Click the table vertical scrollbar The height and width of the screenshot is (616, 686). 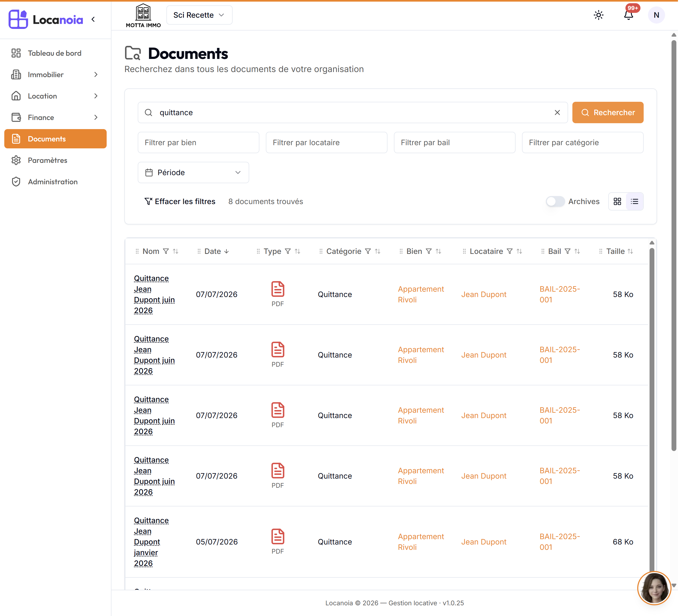coord(652,411)
